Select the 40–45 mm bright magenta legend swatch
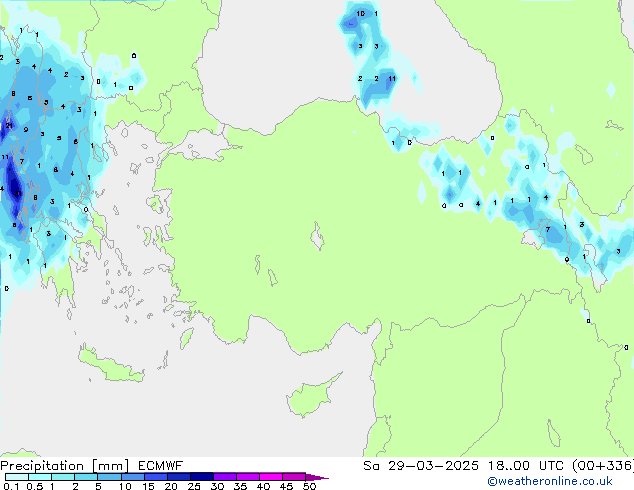634x490 pixels. coord(271,477)
